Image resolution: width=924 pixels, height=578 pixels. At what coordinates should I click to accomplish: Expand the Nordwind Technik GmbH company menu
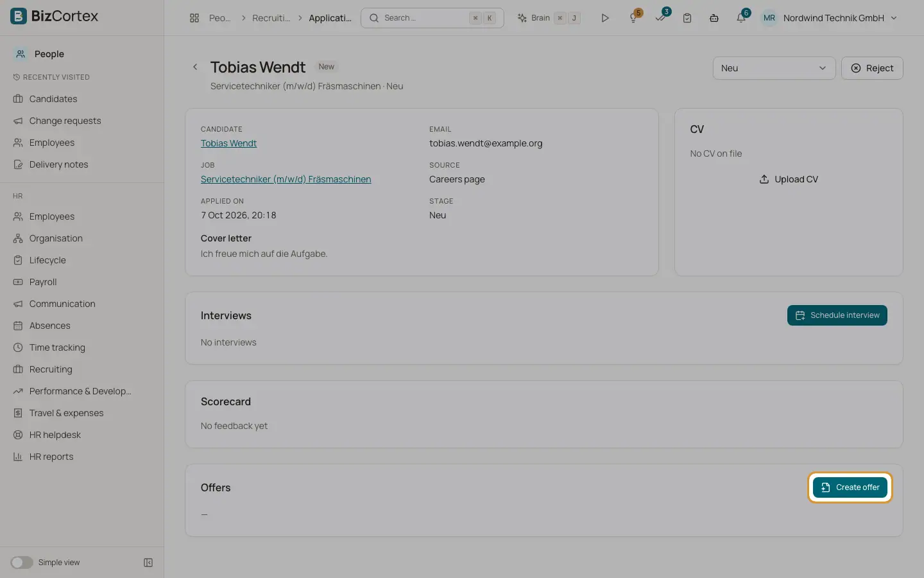[x=840, y=18]
